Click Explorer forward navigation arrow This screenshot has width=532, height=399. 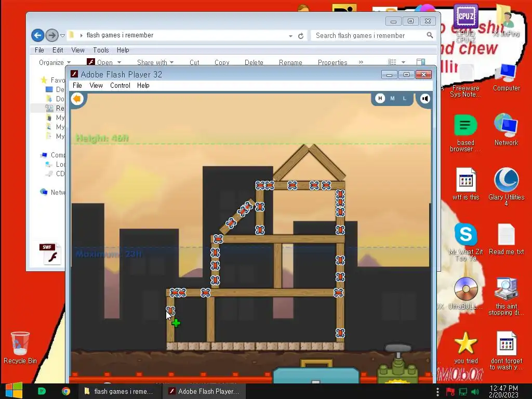point(51,35)
